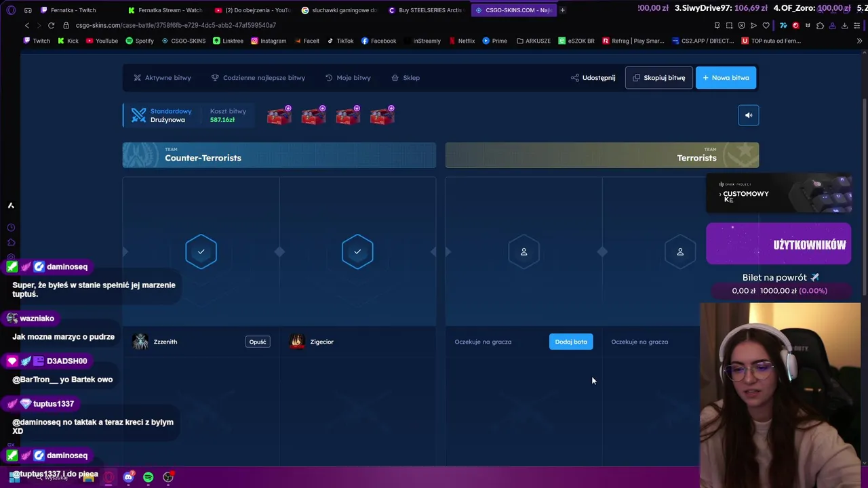This screenshot has width=868, height=488.
Task: Click the share icon beside Udostępnij
Action: (x=575, y=78)
